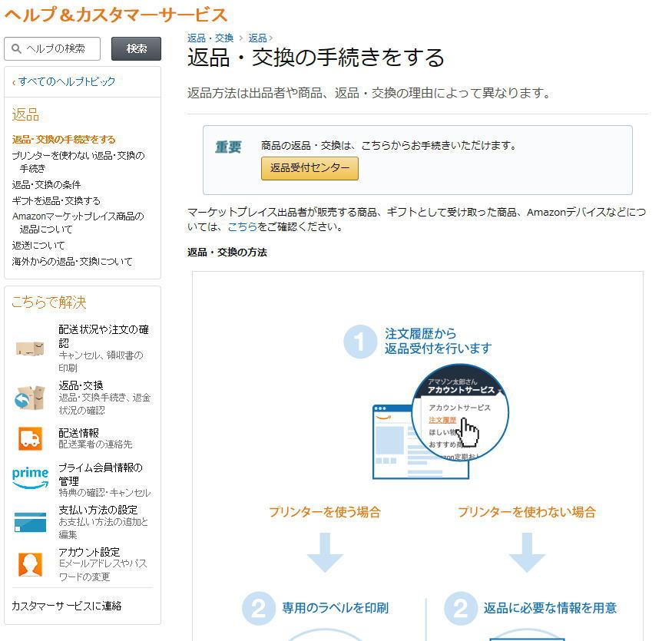
Task: Click 専用のラベルを印刷 step text
Action: [x=335, y=608]
